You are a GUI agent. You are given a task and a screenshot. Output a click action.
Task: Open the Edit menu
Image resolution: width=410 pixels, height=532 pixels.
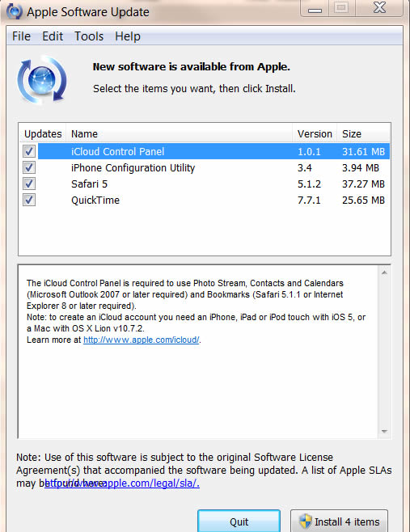click(53, 36)
